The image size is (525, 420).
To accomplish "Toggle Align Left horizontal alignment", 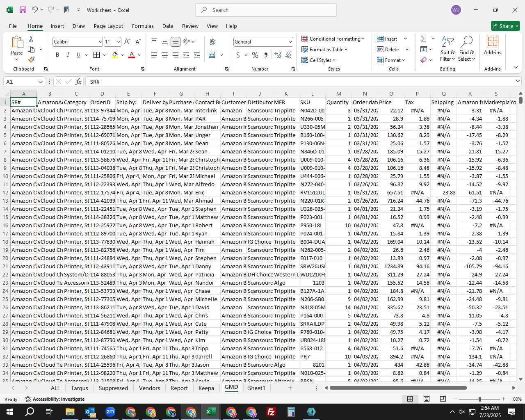I will tap(154, 55).
